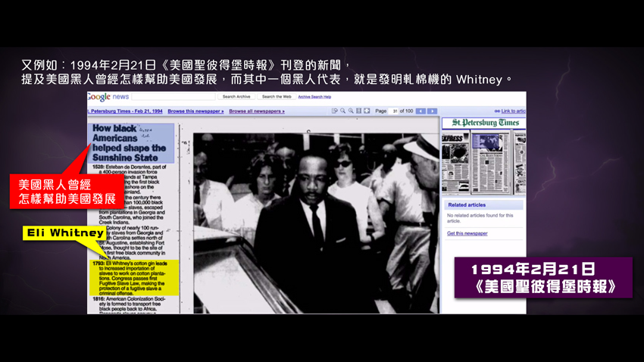This screenshot has width=644, height=362.
Task: Open the Archive Search Help link
Action: point(314,97)
